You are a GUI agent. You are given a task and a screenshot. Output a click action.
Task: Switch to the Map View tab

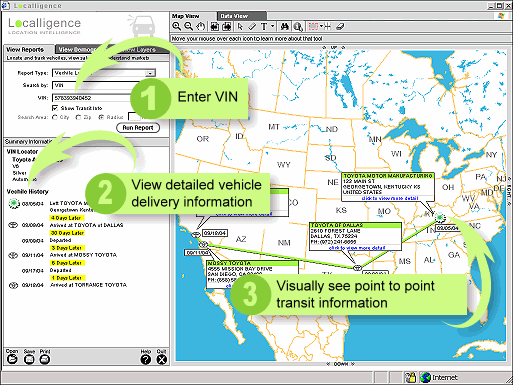[186, 16]
